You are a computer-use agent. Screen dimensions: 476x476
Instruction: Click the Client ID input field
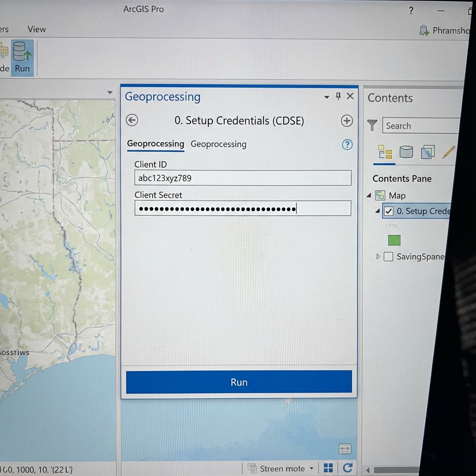[x=243, y=178]
